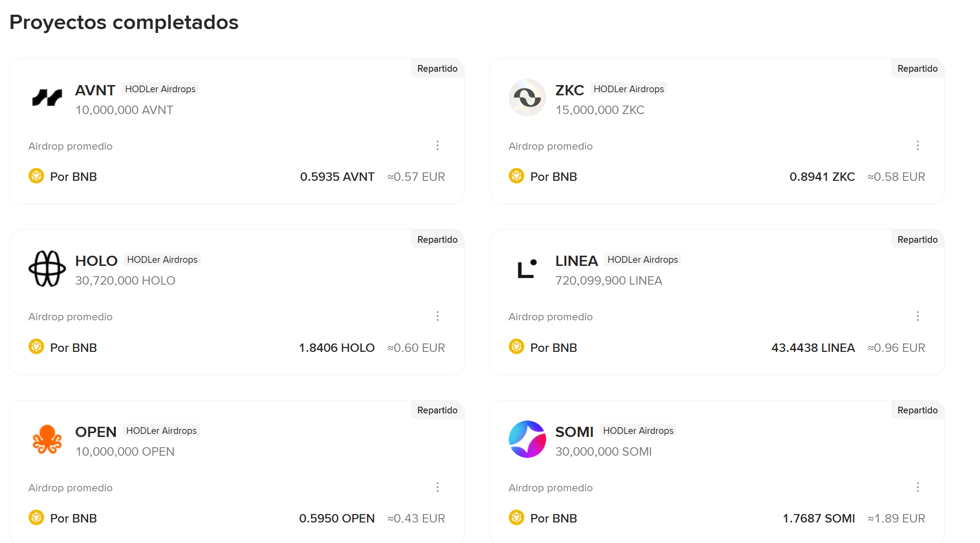Click the HODLer Airdrops tag beside LINEA

642,260
